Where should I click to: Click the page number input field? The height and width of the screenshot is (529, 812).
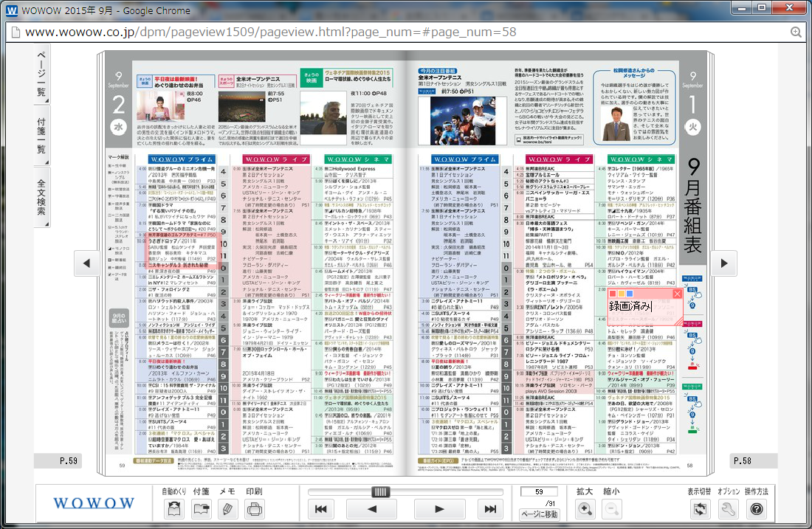point(539,491)
